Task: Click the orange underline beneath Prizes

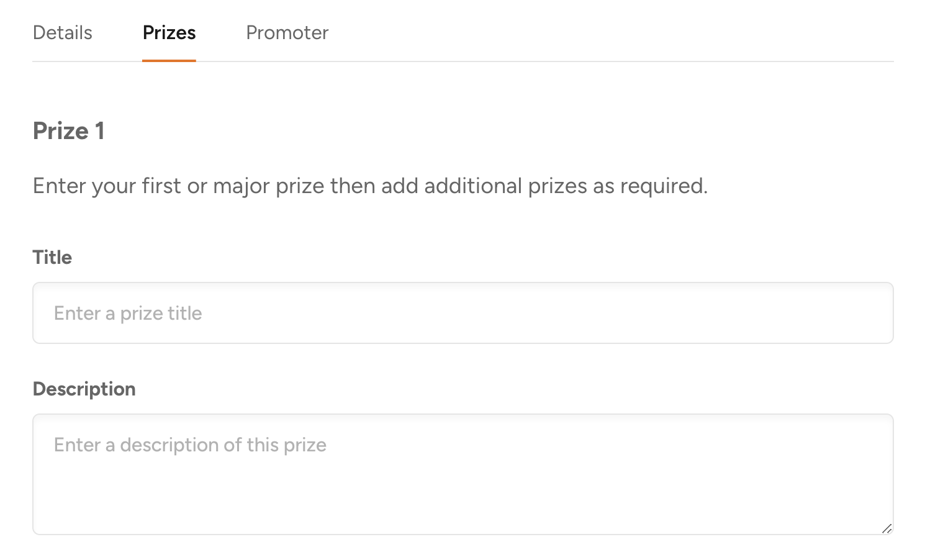Action: pos(169,60)
